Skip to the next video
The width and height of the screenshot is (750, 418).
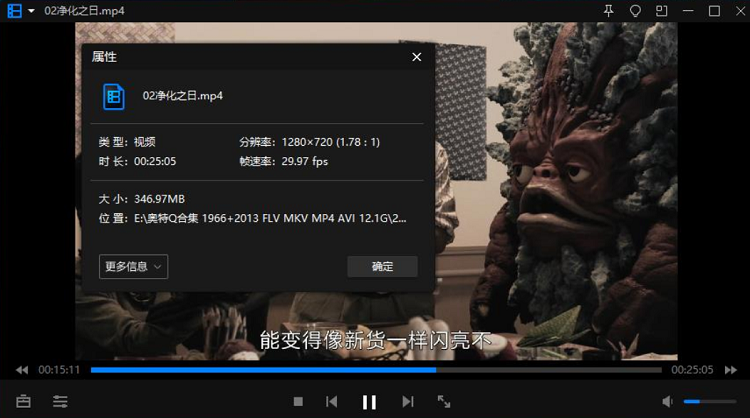(x=407, y=401)
